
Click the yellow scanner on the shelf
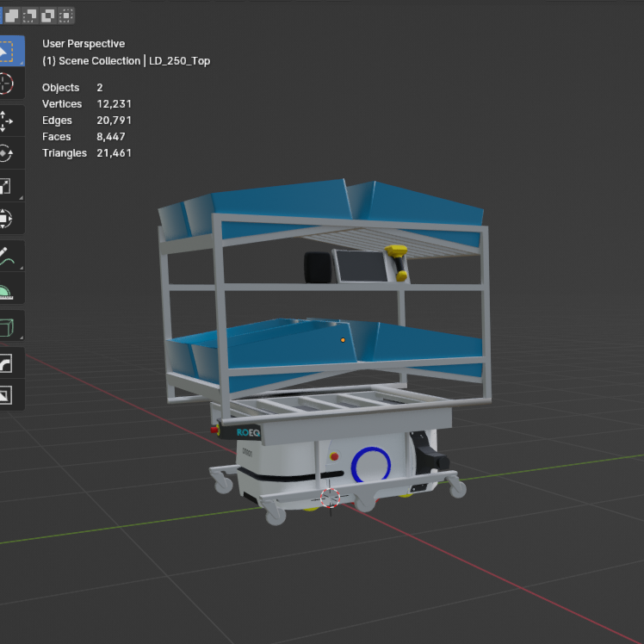click(397, 251)
